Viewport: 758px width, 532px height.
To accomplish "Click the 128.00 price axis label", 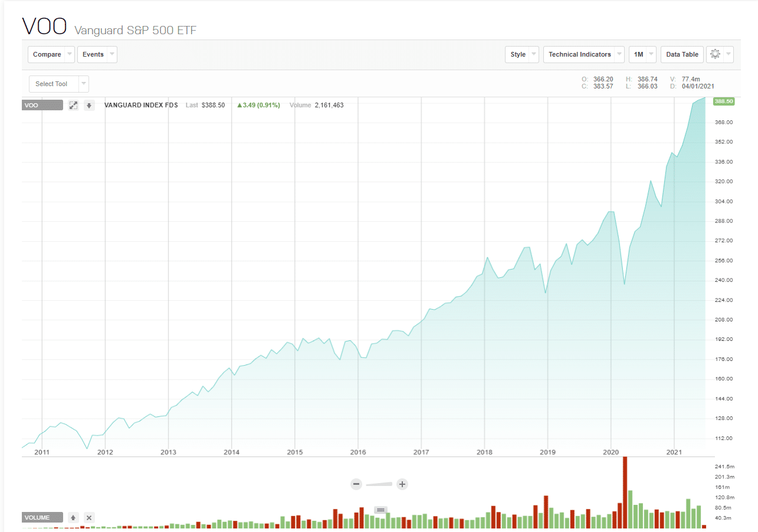I will pyautogui.click(x=723, y=418).
